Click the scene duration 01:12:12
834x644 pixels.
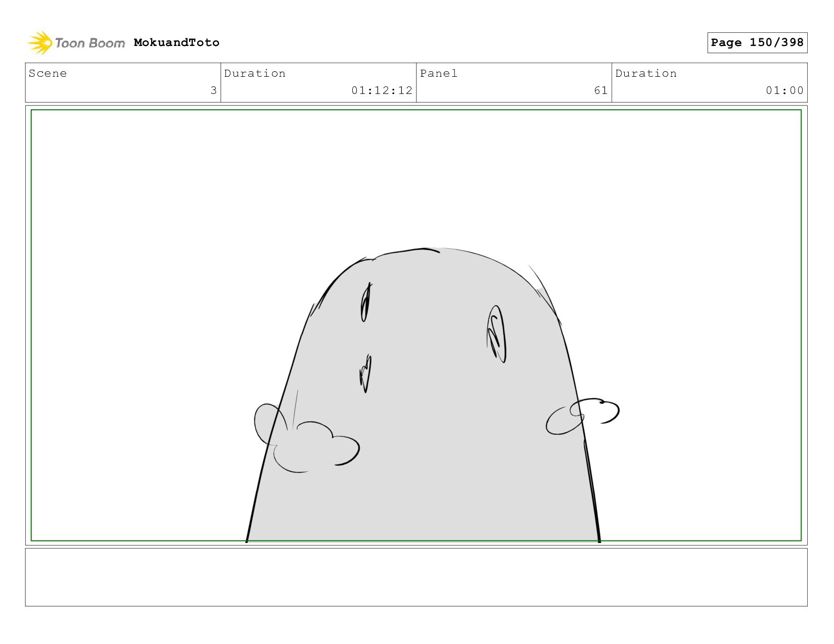[x=382, y=90]
